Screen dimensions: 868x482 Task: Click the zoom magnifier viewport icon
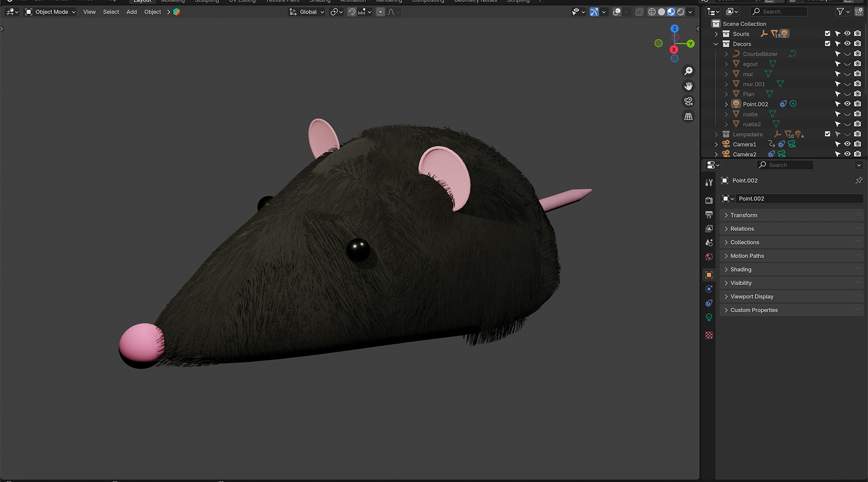[x=688, y=71]
